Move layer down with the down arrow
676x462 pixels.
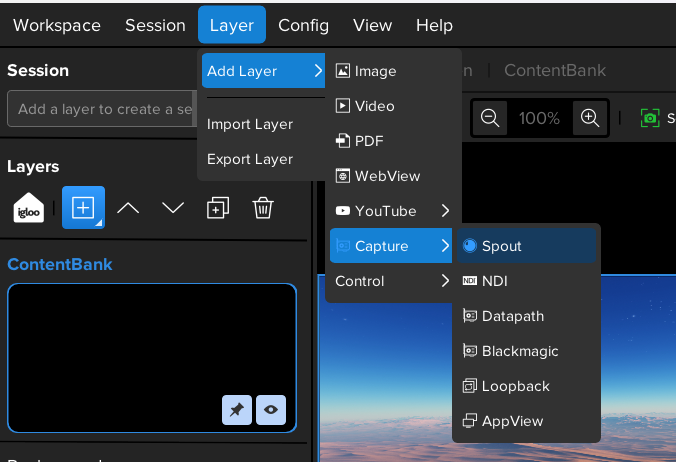(173, 208)
